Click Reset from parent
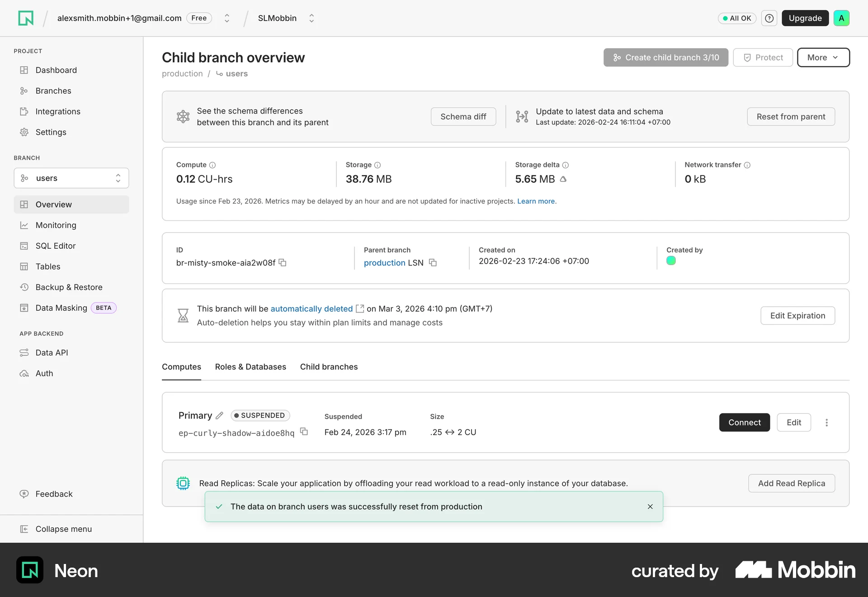This screenshot has height=597, width=868. tap(791, 117)
